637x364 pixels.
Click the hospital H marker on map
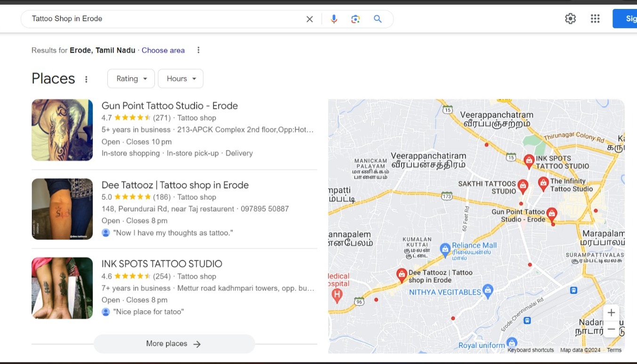(337, 295)
